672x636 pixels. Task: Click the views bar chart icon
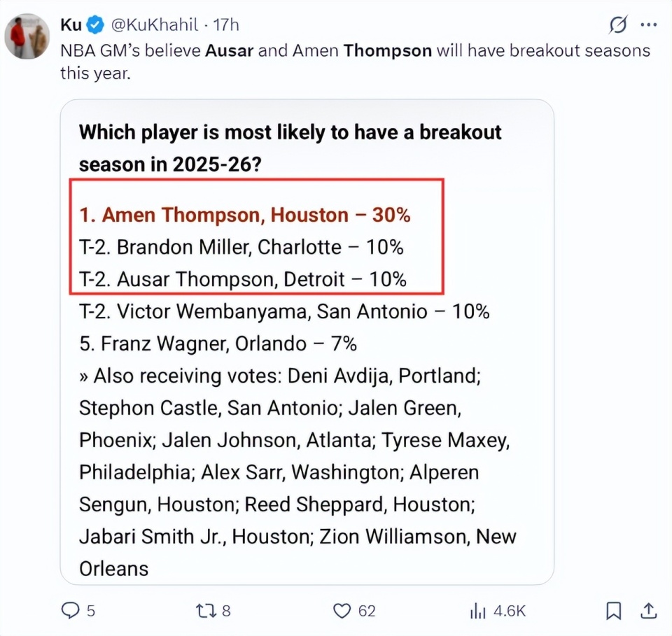click(x=478, y=611)
